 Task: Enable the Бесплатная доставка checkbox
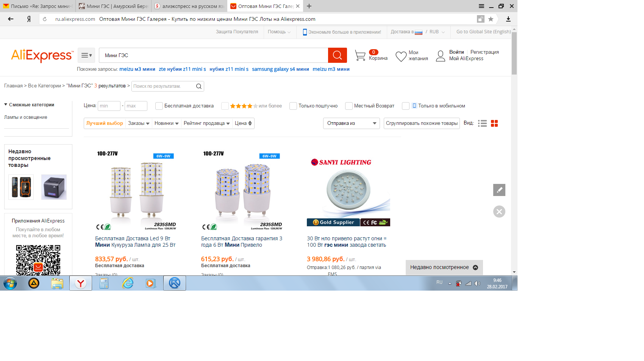[x=159, y=106]
